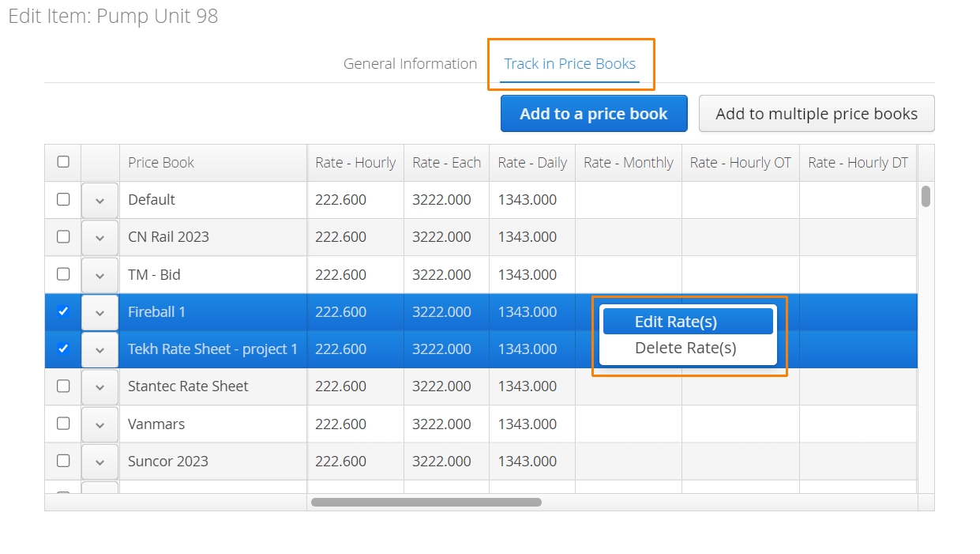980x554 pixels.
Task: Click Add to multiple price books button
Action: tap(817, 114)
